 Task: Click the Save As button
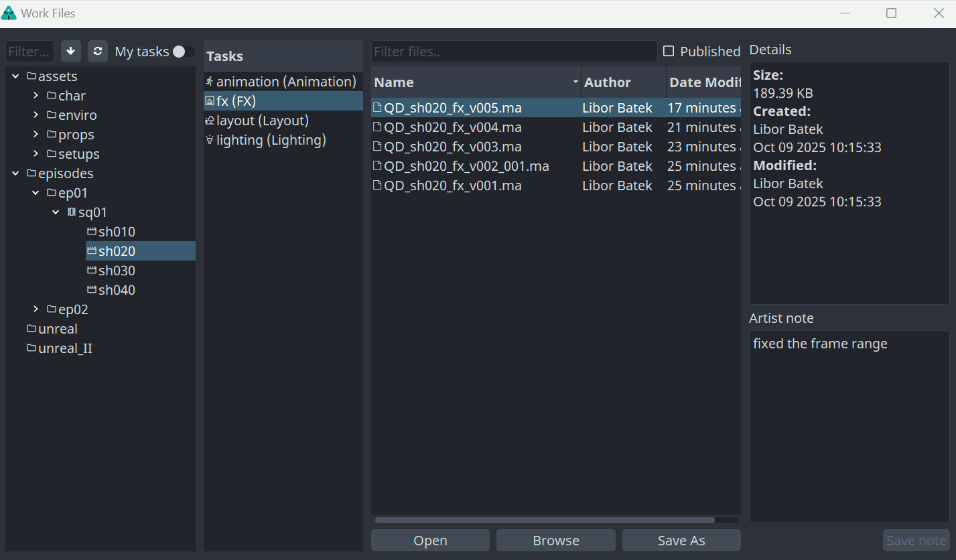pyautogui.click(x=681, y=541)
